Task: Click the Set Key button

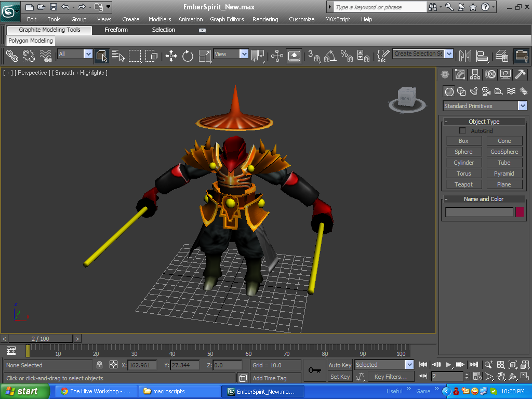Action: (x=340, y=377)
